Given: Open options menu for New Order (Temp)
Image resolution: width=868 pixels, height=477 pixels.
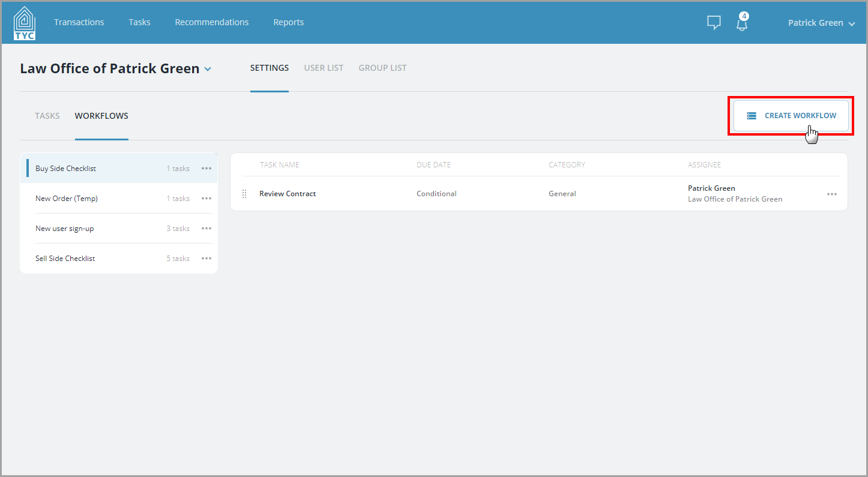Looking at the screenshot, I should click(x=206, y=199).
